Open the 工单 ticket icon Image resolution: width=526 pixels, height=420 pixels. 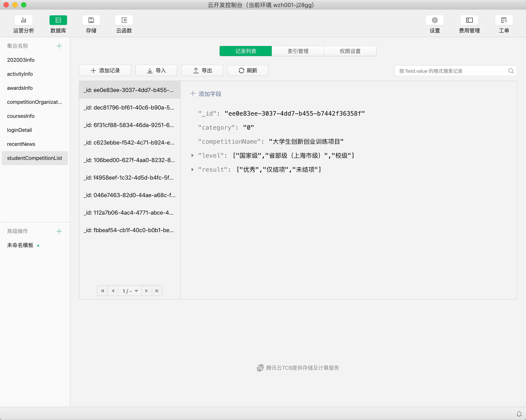(504, 20)
